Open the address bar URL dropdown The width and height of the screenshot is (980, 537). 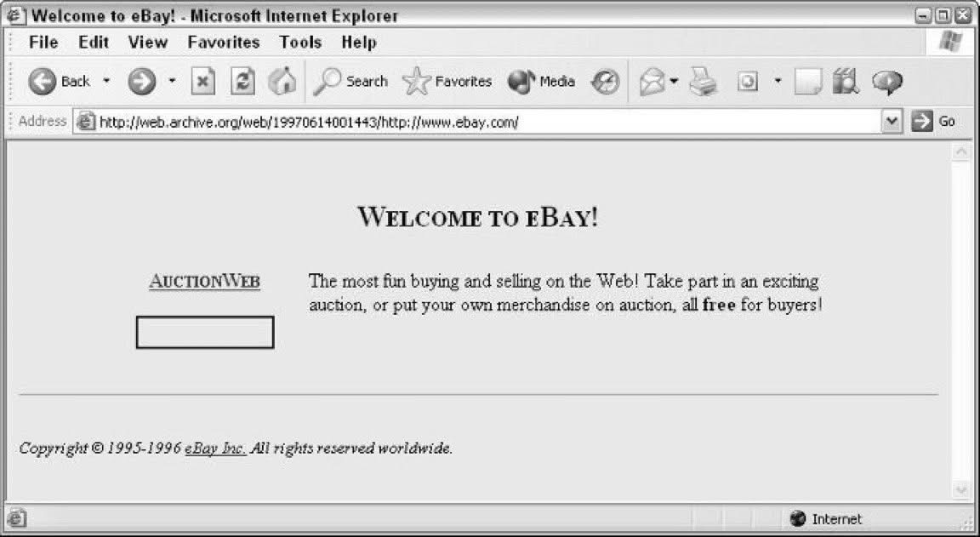coord(892,122)
